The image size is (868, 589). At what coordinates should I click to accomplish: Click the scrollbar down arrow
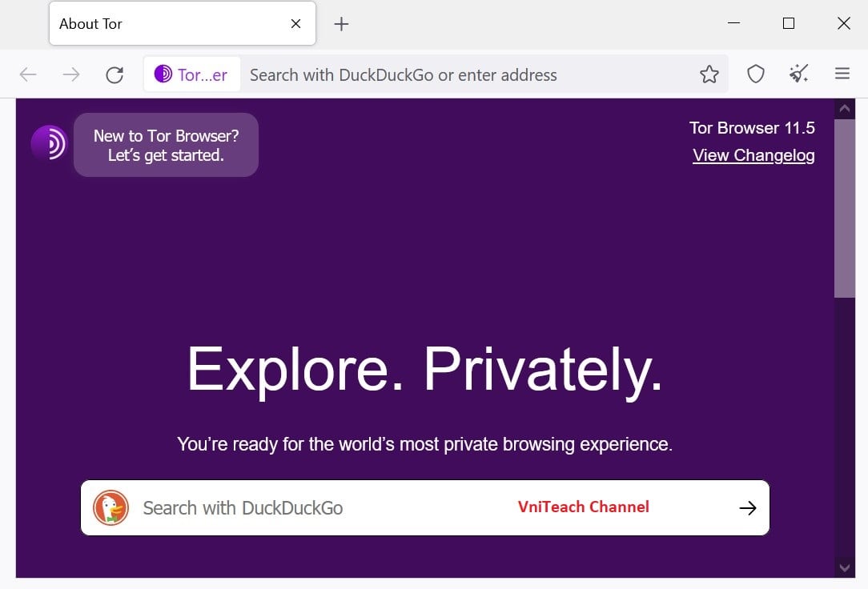click(844, 568)
